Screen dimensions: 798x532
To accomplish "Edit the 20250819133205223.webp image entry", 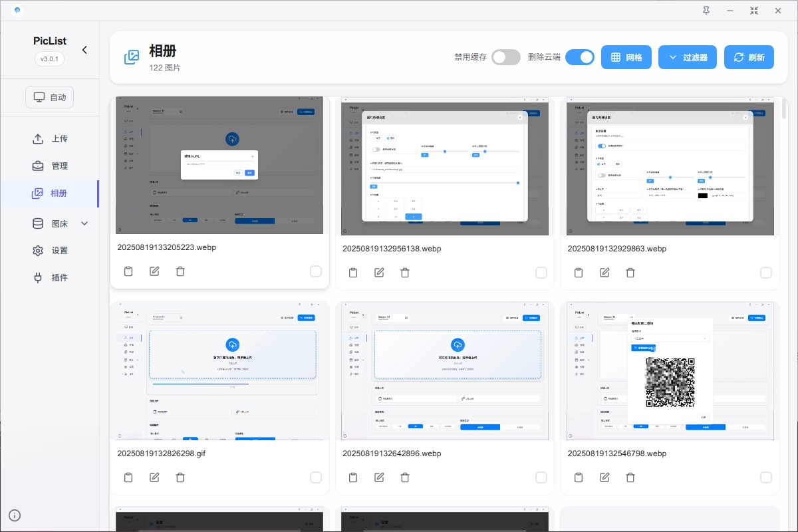I will 154,271.
